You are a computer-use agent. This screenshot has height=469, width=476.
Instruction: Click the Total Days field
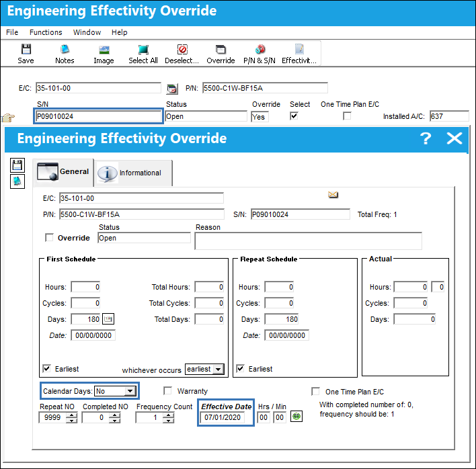tap(209, 319)
